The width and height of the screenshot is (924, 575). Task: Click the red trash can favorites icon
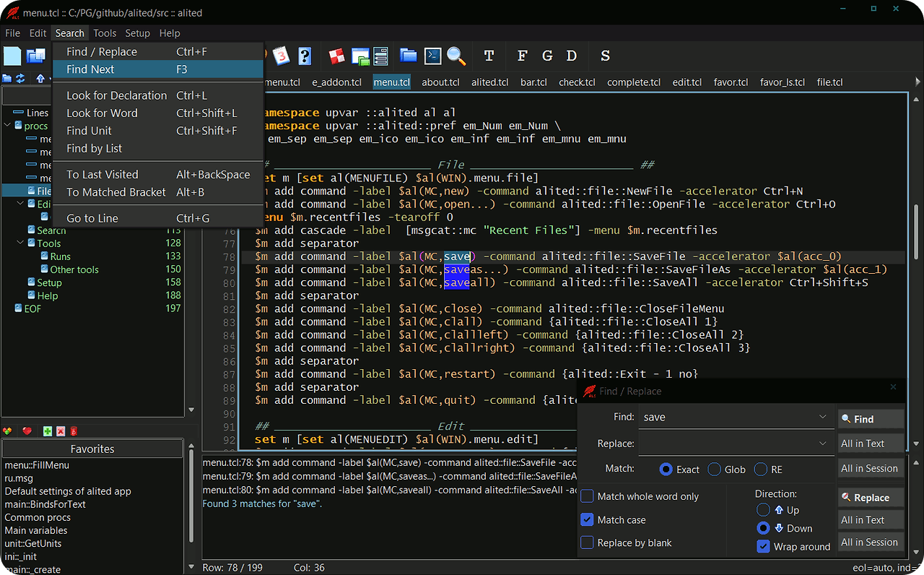[73, 431]
